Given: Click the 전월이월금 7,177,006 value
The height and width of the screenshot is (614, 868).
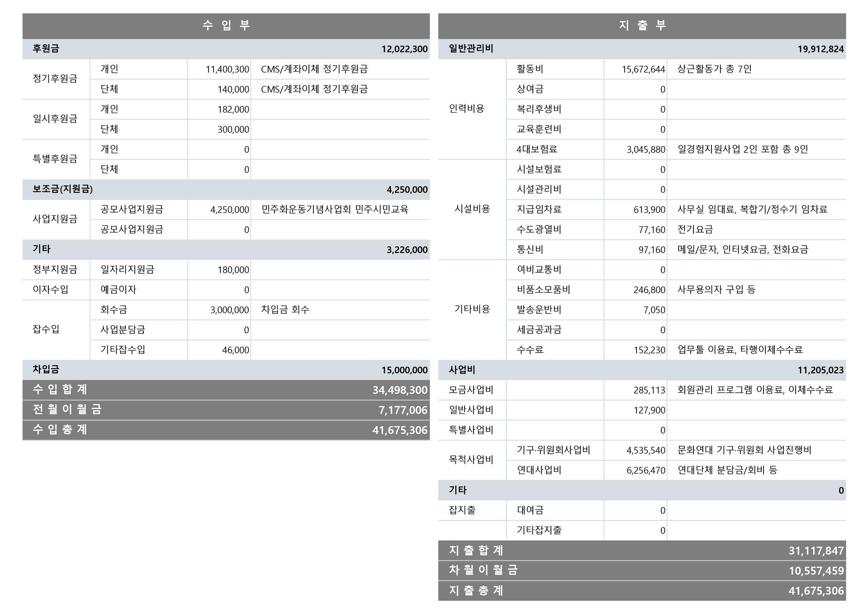Looking at the screenshot, I should pos(403,410).
